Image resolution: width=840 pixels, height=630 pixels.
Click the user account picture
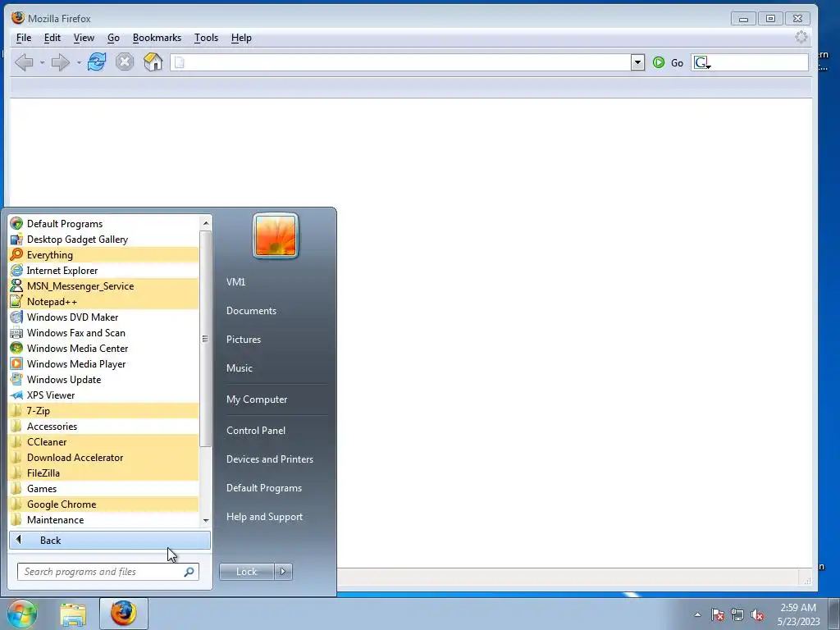[276, 235]
